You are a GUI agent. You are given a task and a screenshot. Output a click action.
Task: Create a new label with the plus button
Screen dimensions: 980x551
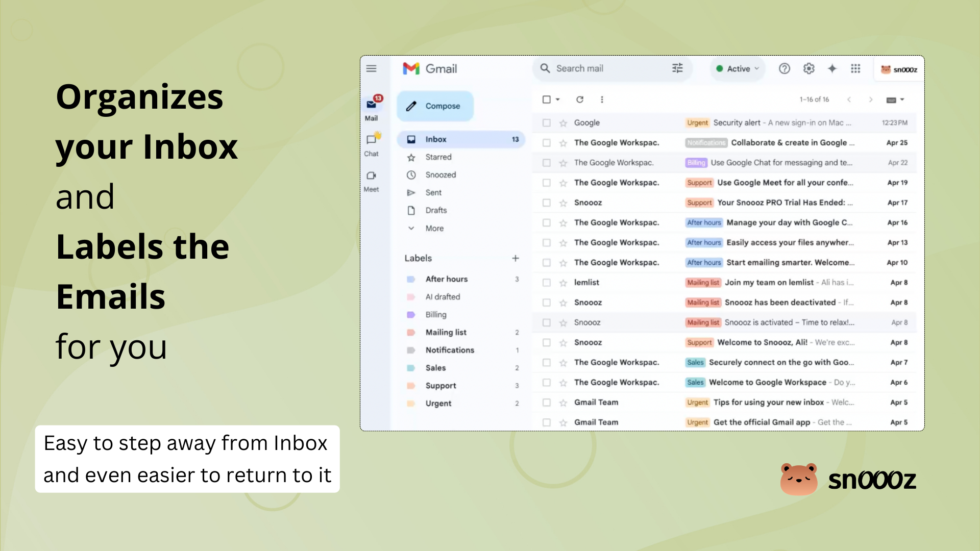(x=516, y=258)
